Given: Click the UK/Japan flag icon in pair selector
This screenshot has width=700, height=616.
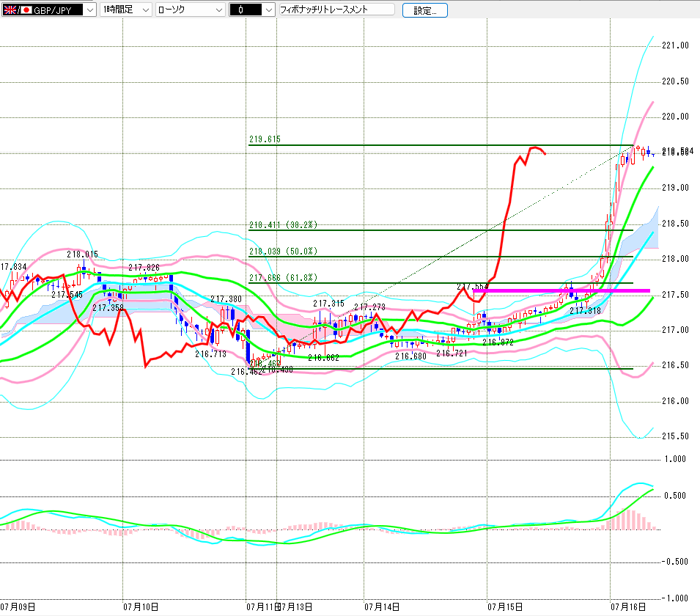Looking at the screenshot, I should click(x=18, y=10).
